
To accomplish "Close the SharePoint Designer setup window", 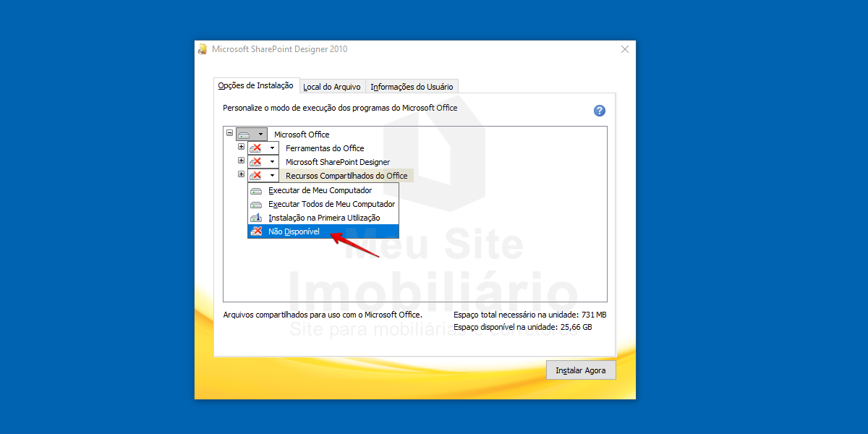I will coord(625,49).
